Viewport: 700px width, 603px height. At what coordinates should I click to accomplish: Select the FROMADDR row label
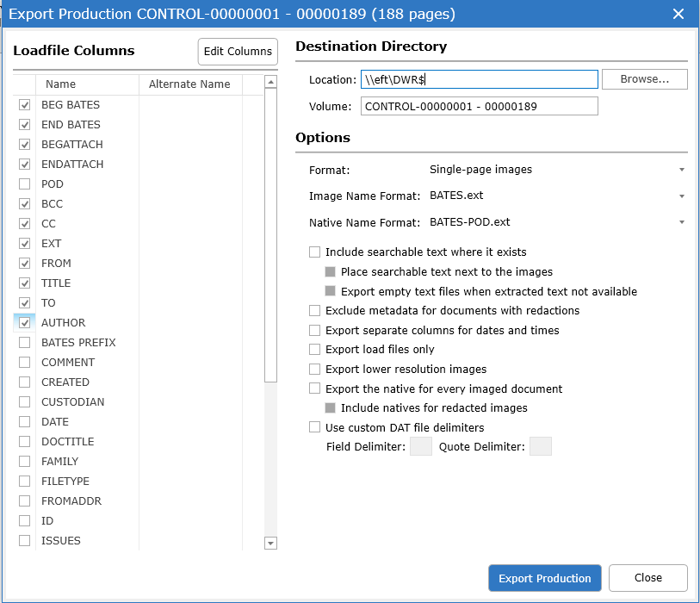click(x=71, y=501)
